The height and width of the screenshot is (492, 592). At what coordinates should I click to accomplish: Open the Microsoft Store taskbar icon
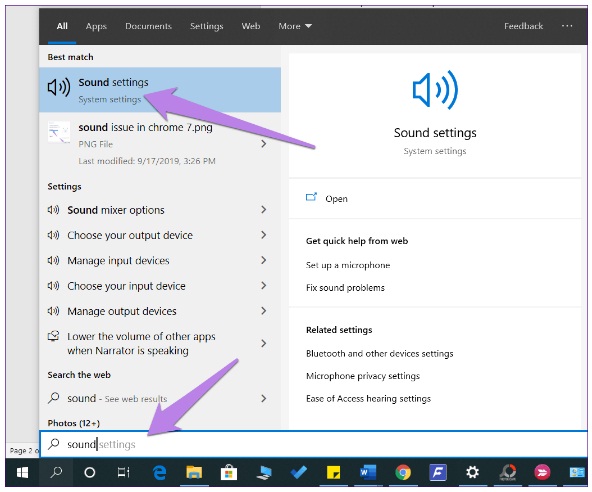pos(228,472)
